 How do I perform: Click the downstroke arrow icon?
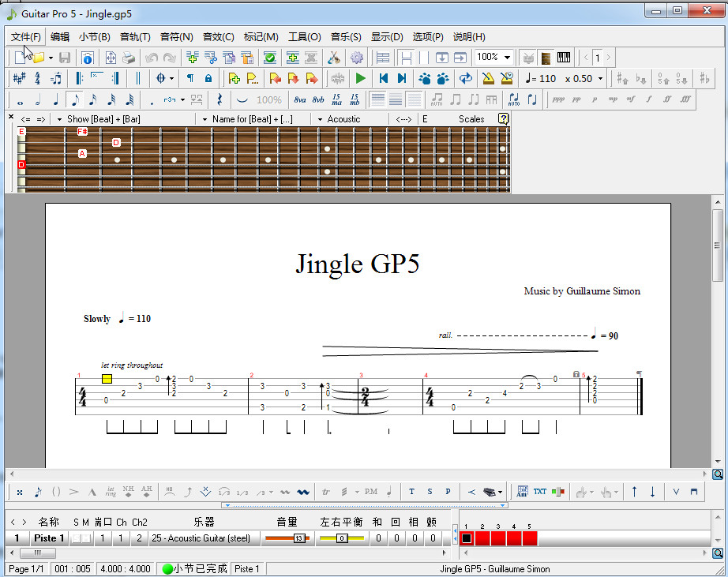click(x=652, y=492)
